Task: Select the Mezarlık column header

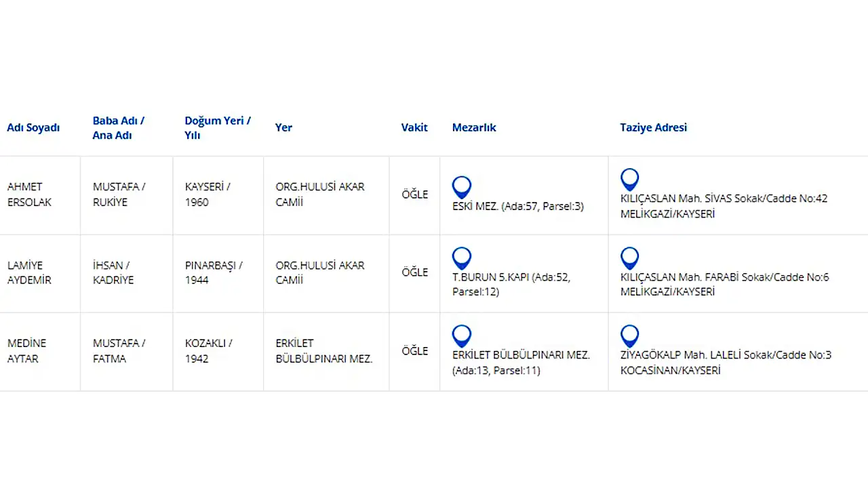Action: coord(474,127)
